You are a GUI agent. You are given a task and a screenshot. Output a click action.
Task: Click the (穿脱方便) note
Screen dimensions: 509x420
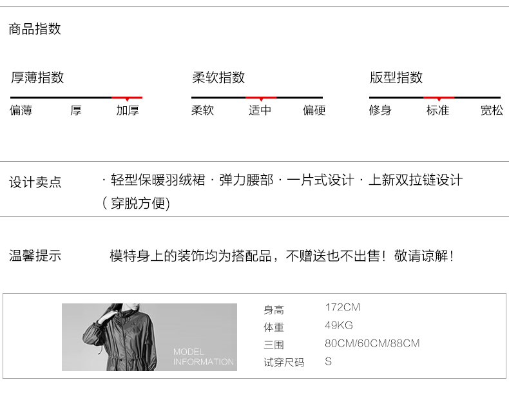[136, 203]
